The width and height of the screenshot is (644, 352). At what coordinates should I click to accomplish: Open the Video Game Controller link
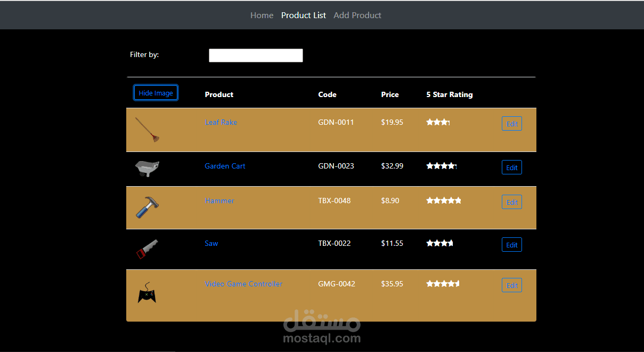[x=243, y=284]
